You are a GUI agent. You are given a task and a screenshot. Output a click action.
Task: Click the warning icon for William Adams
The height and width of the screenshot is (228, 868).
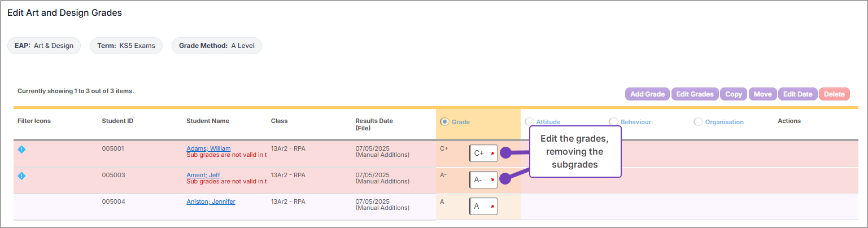[21, 150]
